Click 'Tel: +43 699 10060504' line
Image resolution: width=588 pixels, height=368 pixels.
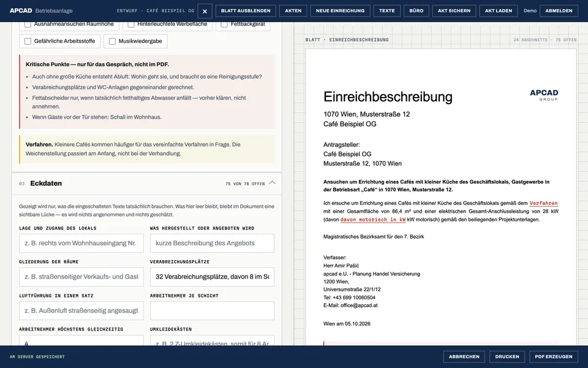click(349, 297)
